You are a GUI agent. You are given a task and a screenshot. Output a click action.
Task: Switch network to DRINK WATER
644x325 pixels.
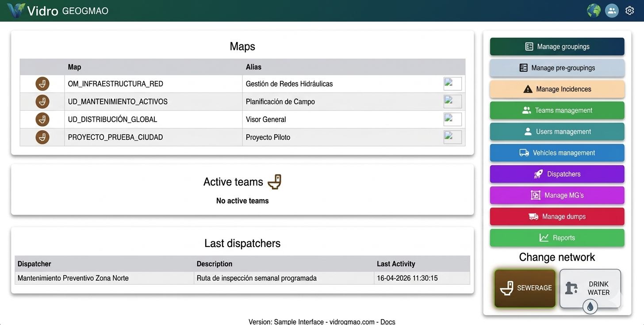click(x=590, y=288)
